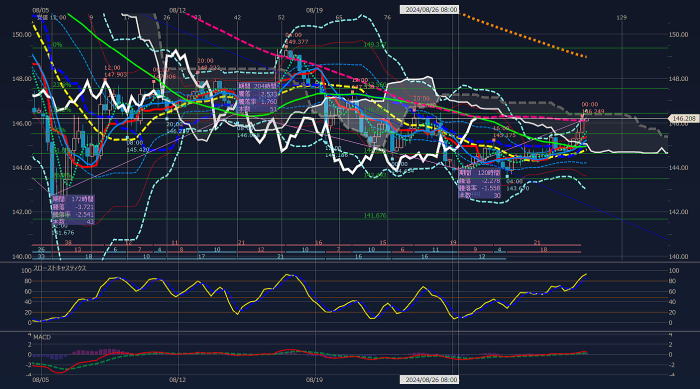Click the 145.420 price label at 08:00
The image size is (700, 389).
tap(138, 150)
